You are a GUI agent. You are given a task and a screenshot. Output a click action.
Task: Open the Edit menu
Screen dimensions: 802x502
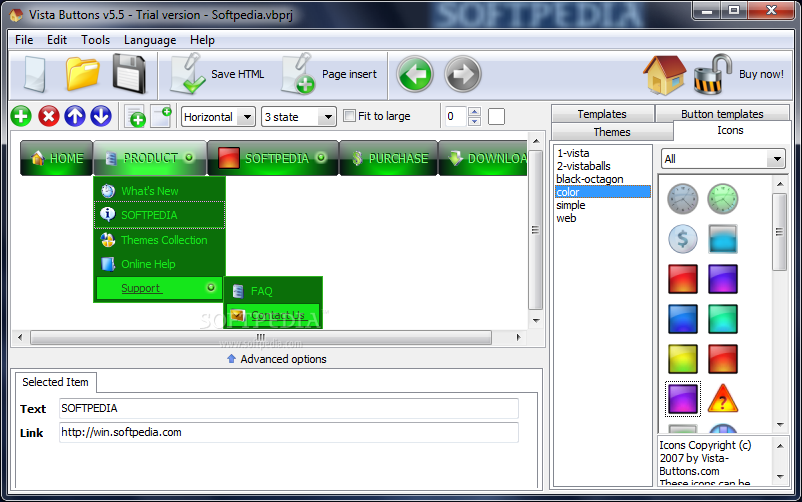57,39
